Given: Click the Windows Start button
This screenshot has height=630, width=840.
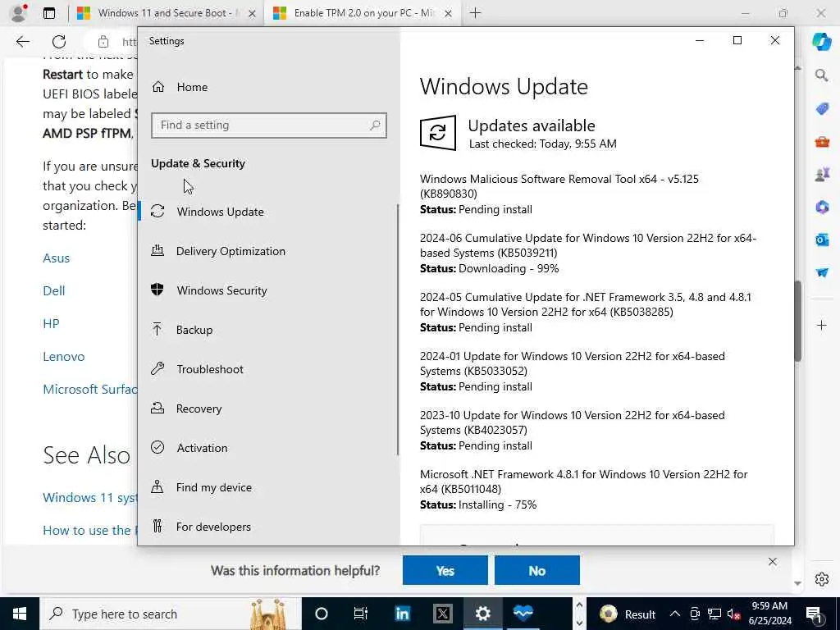Looking at the screenshot, I should [x=20, y=614].
